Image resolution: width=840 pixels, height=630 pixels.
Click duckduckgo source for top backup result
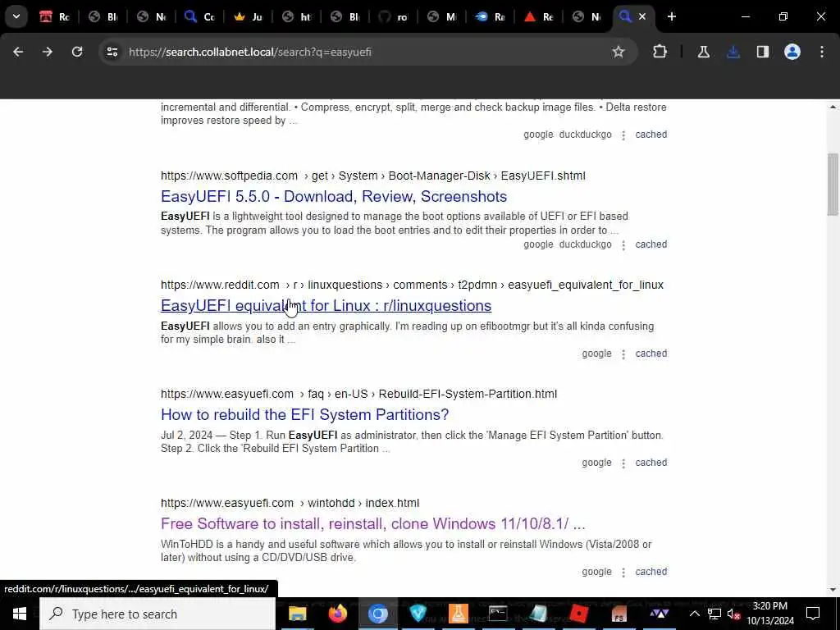point(585,135)
